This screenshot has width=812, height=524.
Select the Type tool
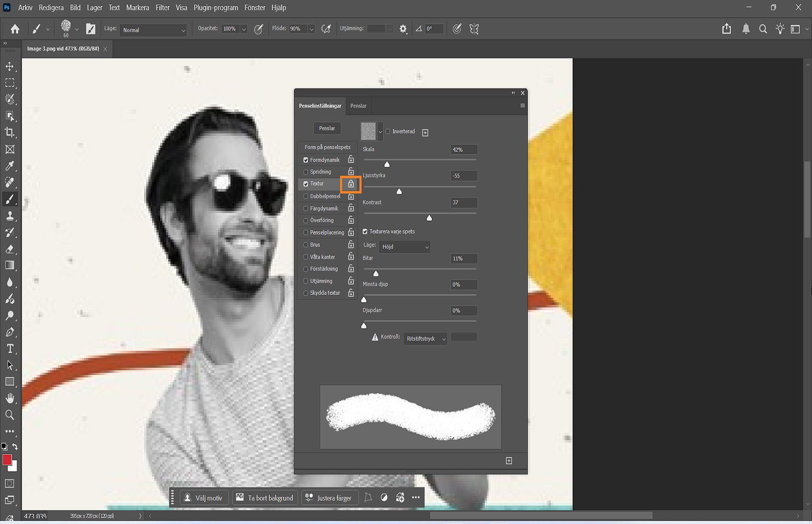click(10, 349)
